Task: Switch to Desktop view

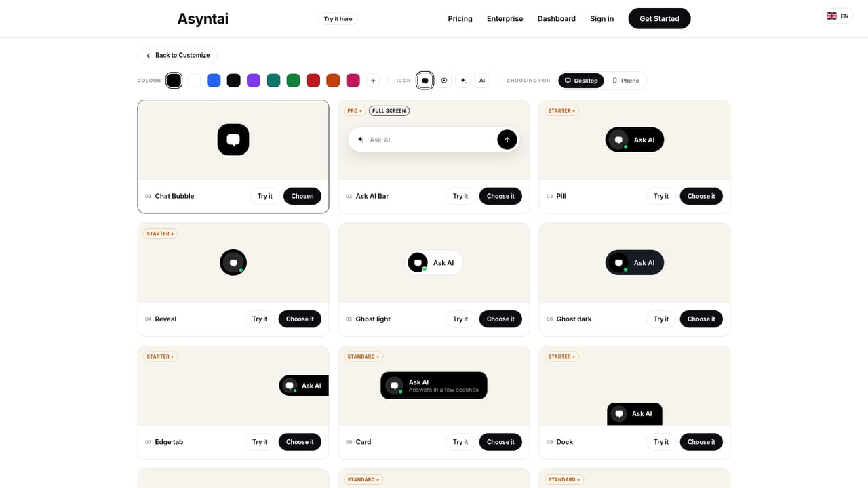Action: coord(581,81)
